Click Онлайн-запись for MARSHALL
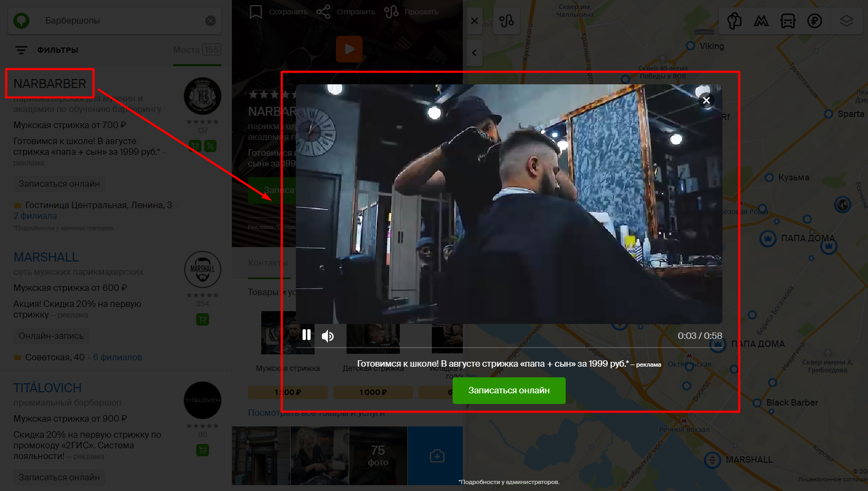 pos(51,336)
